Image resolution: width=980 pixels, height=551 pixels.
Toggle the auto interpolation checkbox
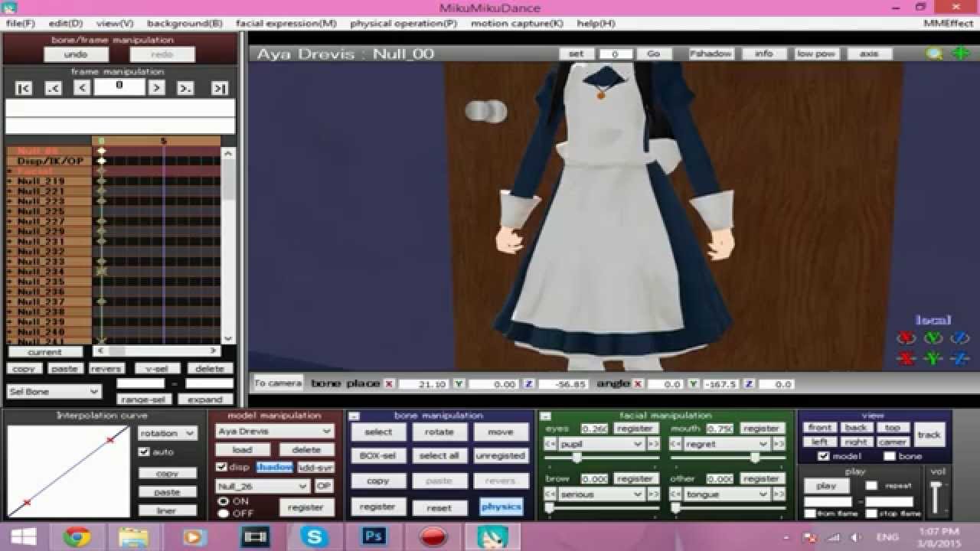[x=144, y=452]
